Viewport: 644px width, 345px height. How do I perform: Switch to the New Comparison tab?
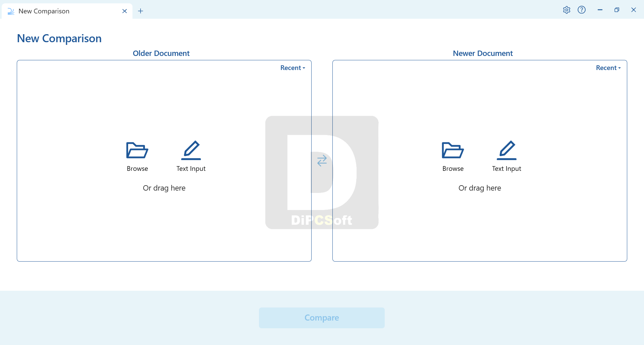pyautogui.click(x=67, y=11)
